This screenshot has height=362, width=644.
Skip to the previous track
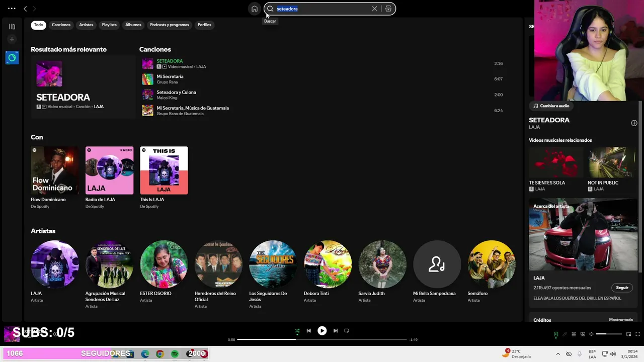tap(308, 331)
